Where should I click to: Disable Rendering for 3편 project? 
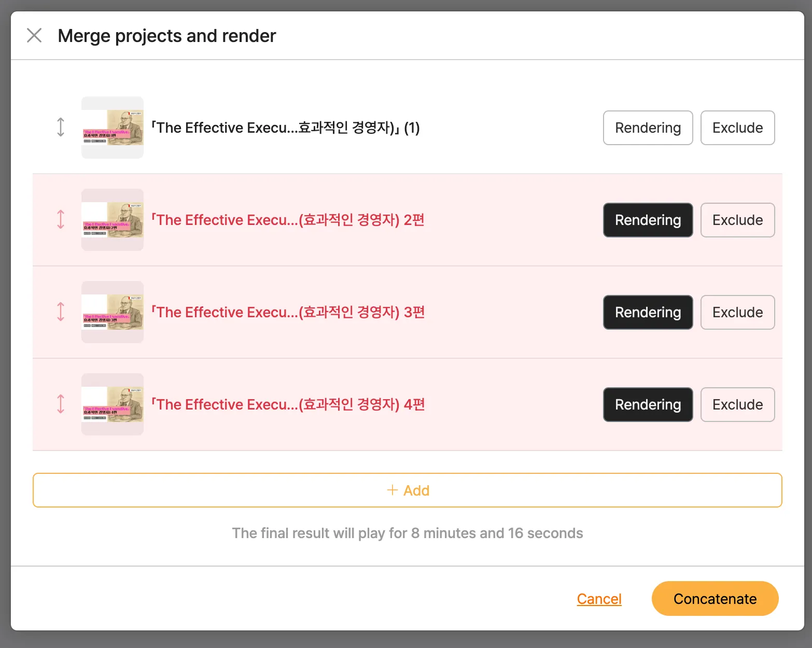[x=648, y=312]
